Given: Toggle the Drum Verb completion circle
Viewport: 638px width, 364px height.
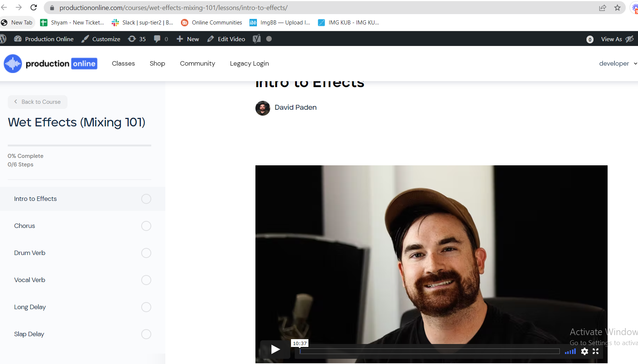Looking at the screenshot, I should click(146, 253).
